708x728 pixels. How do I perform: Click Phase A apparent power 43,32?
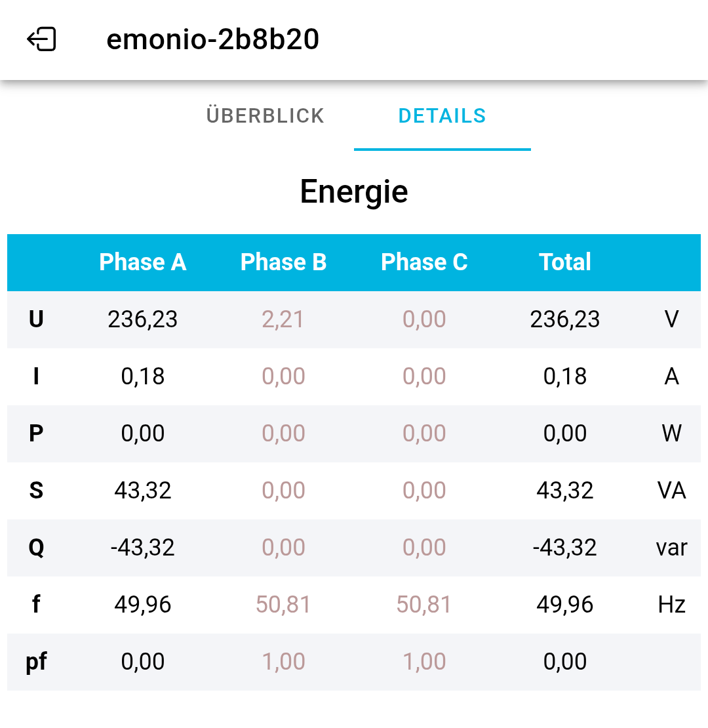pos(143,491)
